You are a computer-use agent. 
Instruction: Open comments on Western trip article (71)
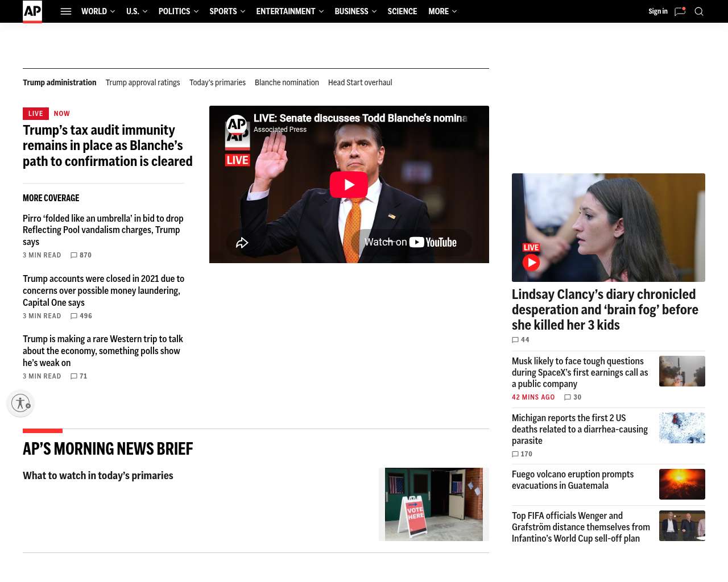coord(78,376)
